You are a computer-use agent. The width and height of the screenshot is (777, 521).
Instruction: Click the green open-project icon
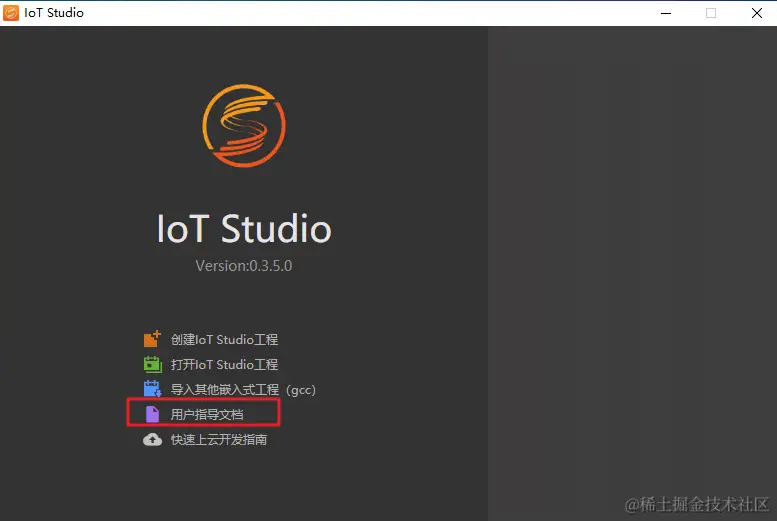153,364
